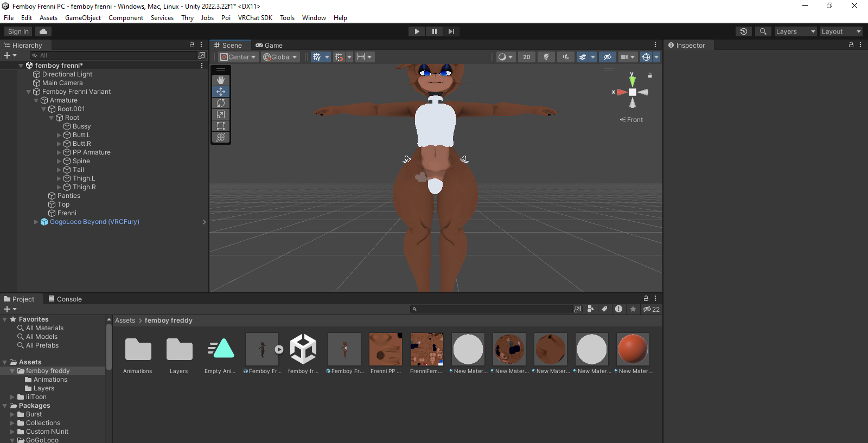Open search by label filter icon
The image size is (868, 443).
coord(604,309)
